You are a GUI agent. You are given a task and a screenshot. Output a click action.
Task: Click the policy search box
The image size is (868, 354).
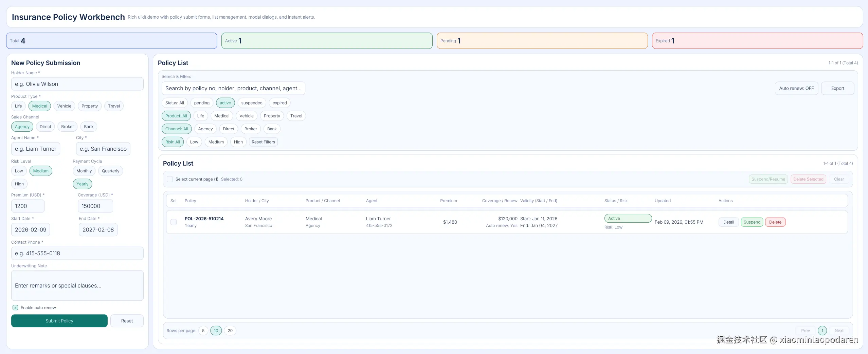point(233,88)
